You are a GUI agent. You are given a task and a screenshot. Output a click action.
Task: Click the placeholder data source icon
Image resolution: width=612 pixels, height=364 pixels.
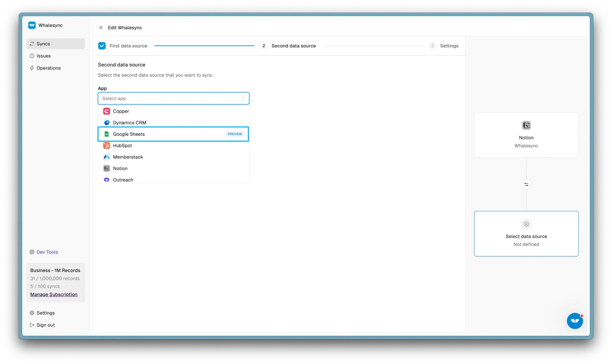pyautogui.click(x=526, y=224)
